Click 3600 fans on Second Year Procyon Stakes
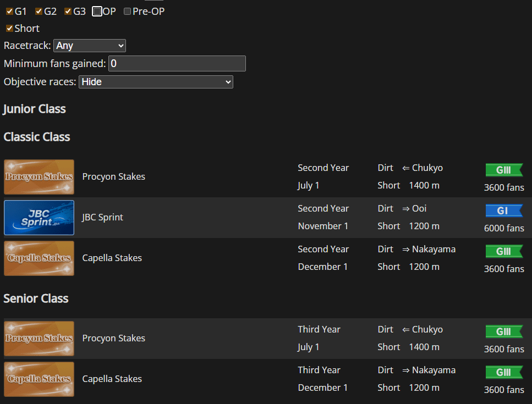532x404 pixels. coord(504,188)
